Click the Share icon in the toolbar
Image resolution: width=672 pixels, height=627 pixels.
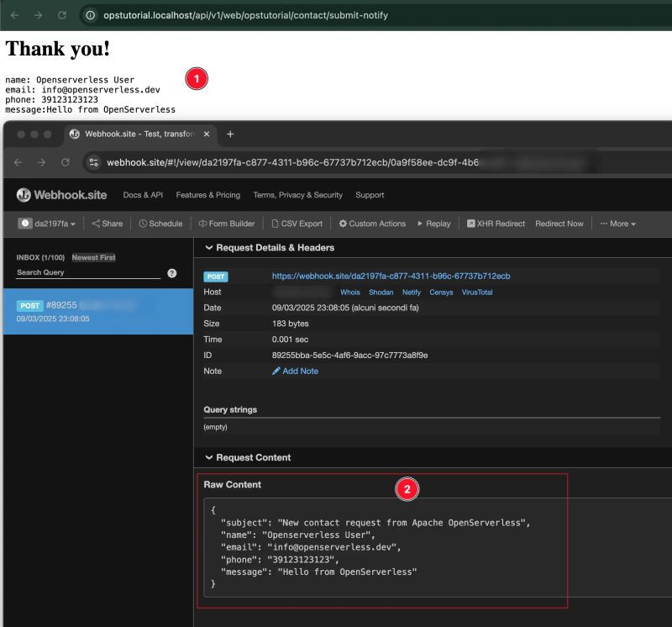(x=95, y=224)
